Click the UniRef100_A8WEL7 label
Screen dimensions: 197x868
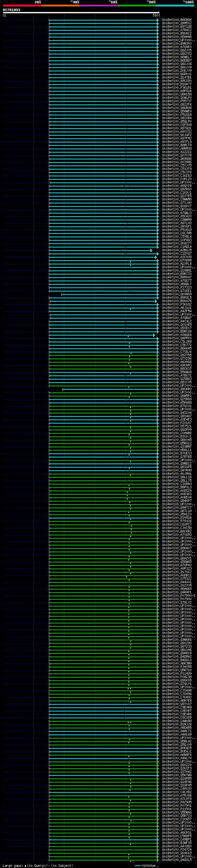pyautogui.click(x=176, y=57)
